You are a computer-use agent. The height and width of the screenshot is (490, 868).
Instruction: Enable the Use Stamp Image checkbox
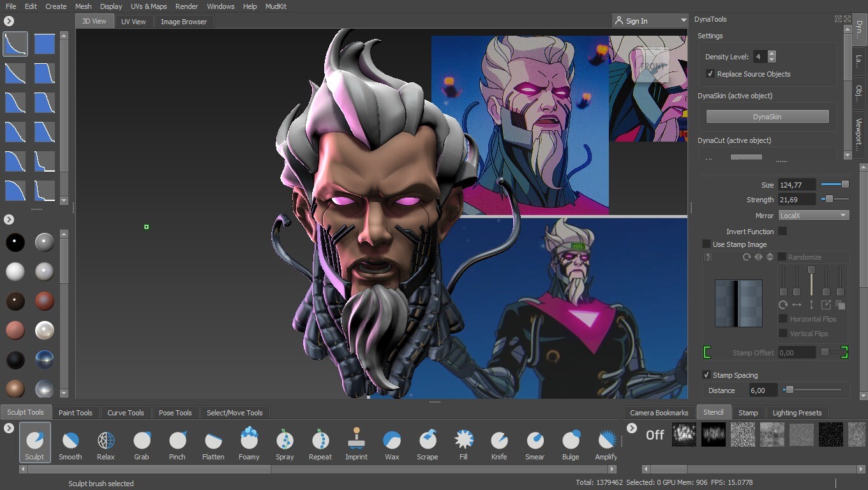[707, 244]
